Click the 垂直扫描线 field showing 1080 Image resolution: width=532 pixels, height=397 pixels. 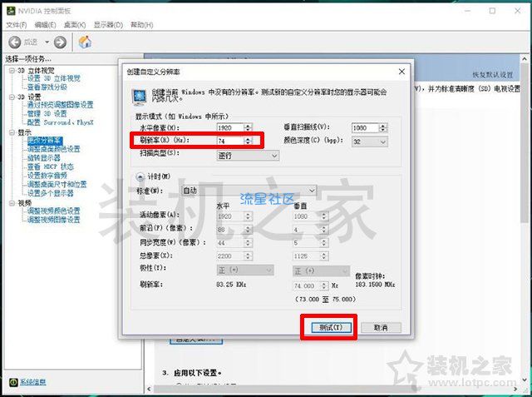pyautogui.click(x=366, y=127)
